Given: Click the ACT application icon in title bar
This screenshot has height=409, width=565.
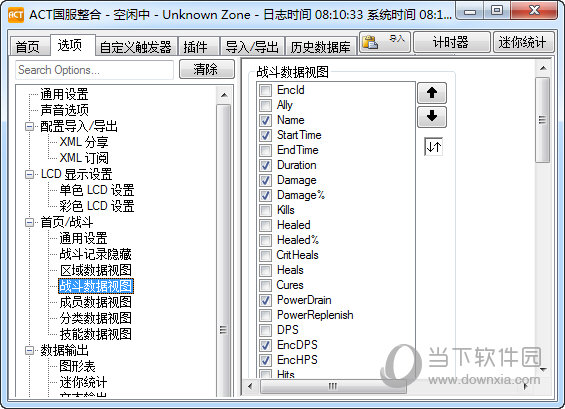Looking at the screenshot, I should pyautogui.click(x=16, y=15).
